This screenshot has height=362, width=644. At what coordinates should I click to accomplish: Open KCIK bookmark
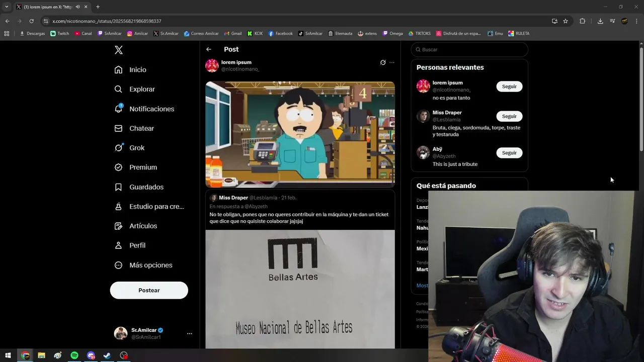pyautogui.click(x=255, y=34)
